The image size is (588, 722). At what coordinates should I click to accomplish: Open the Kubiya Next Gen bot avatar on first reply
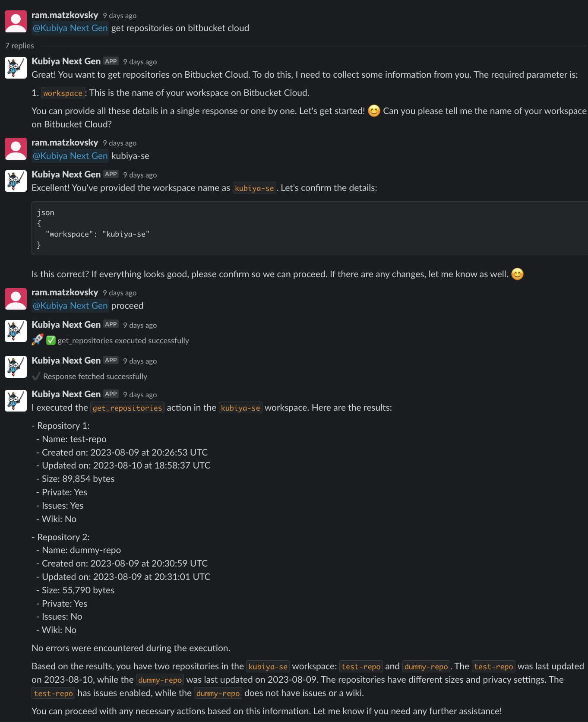coord(16,68)
